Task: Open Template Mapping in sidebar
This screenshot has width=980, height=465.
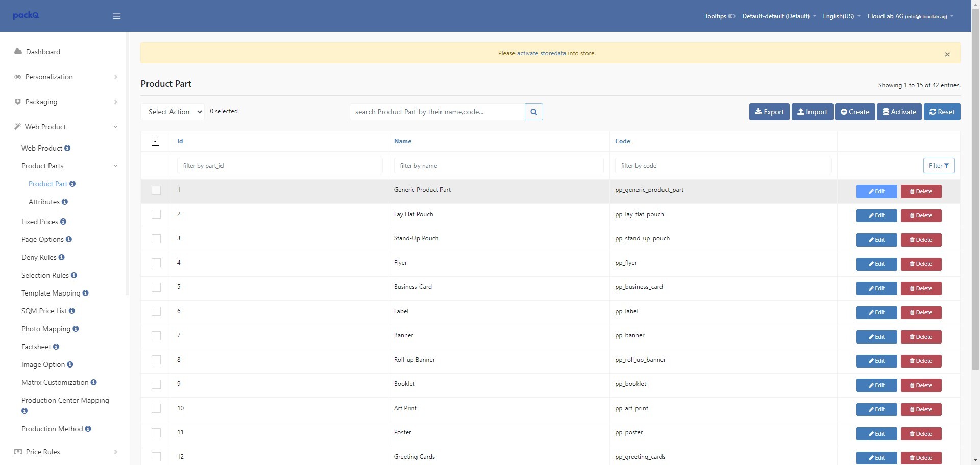Action: tap(51, 293)
